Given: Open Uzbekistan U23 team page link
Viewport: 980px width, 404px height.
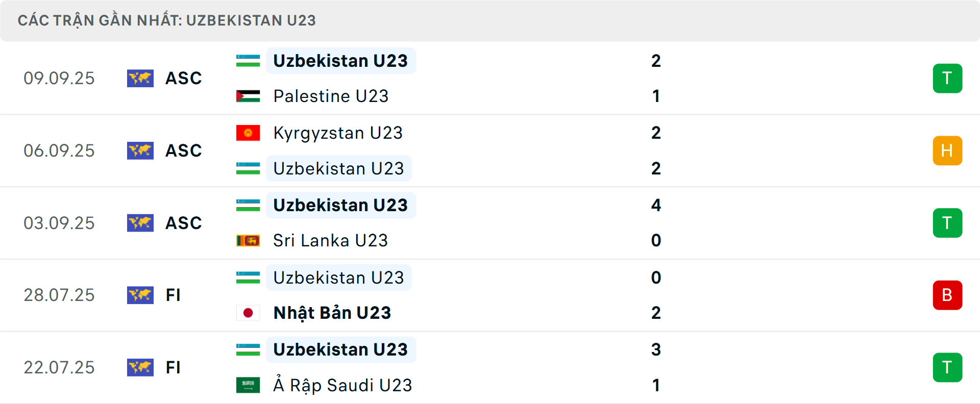Looking at the screenshot, I should click(x=340, y=60).
